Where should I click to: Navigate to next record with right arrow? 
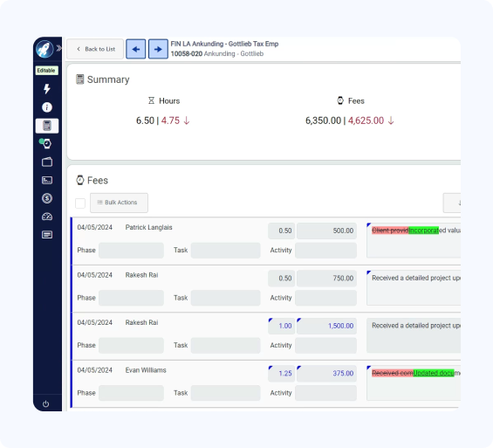[x=158, y=49]
